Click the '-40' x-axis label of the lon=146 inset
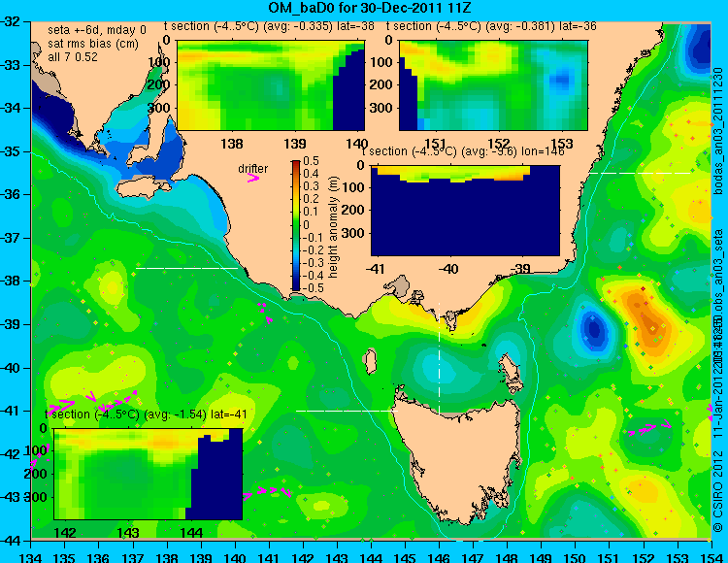The height and width of the screenshot is (563, 728). [448, 268]
